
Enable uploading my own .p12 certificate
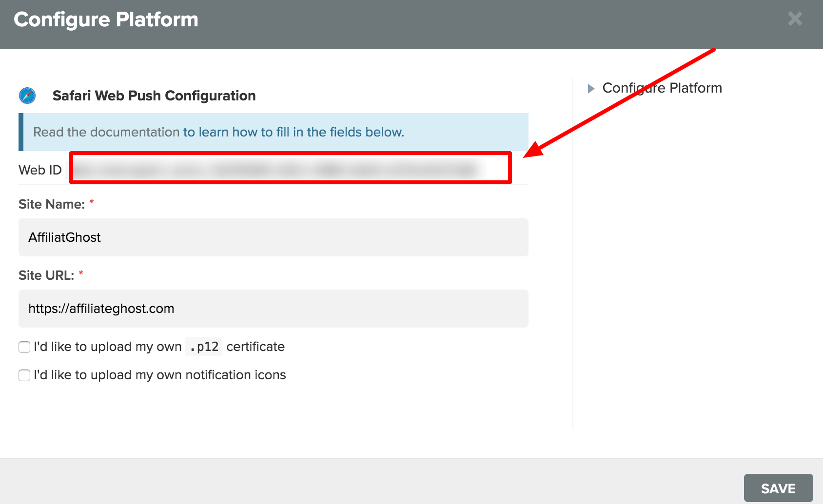tap(24, 347)
